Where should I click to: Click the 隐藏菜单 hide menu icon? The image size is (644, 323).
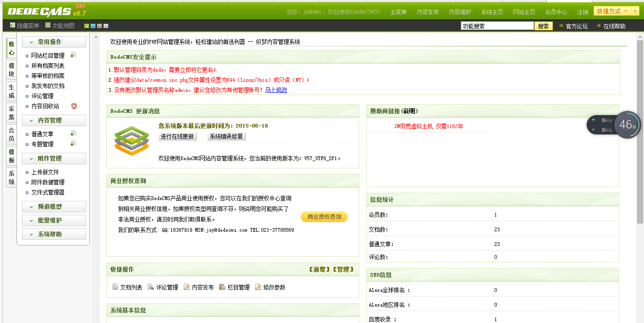click(13, 25)
